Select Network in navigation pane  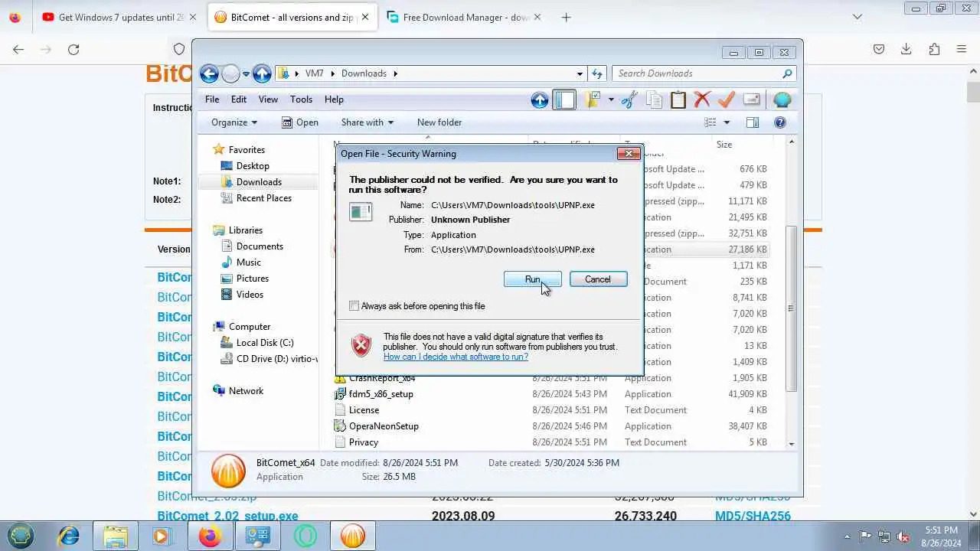[246, 391]
